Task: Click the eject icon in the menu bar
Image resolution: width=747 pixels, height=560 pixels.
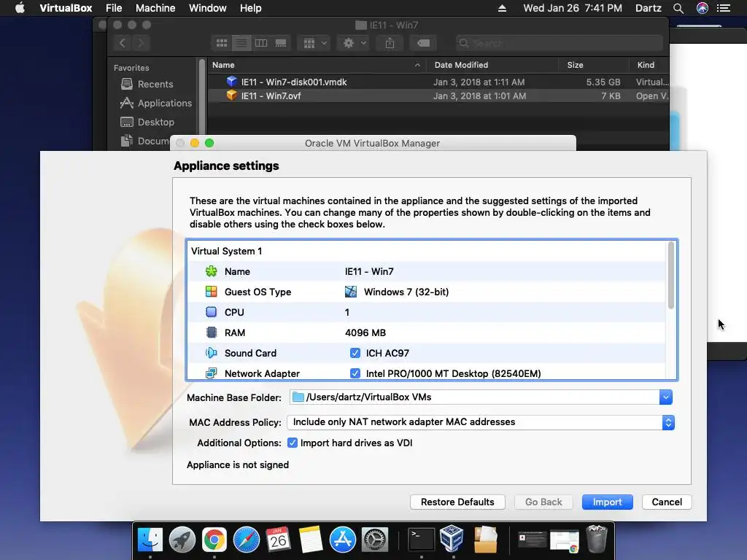Action: 502,8
